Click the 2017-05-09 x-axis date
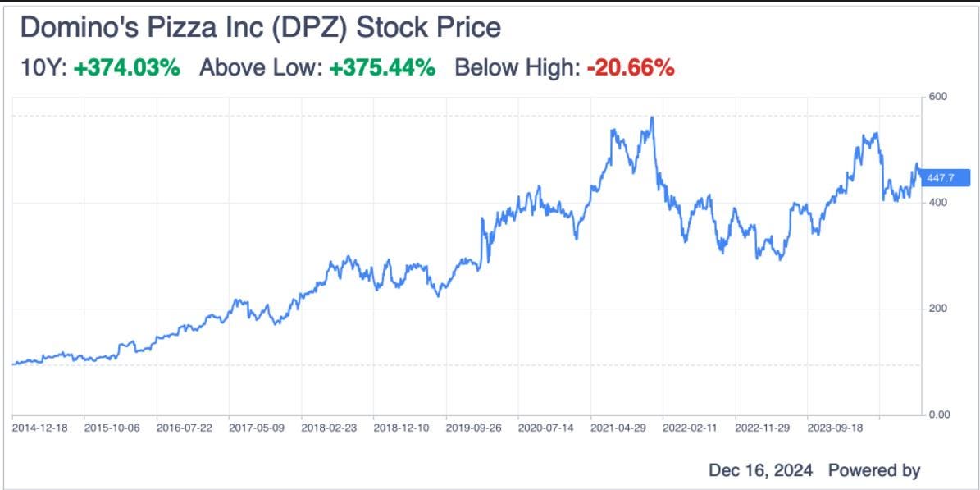This screenshot has width=980, height=490. pos(258,428)
